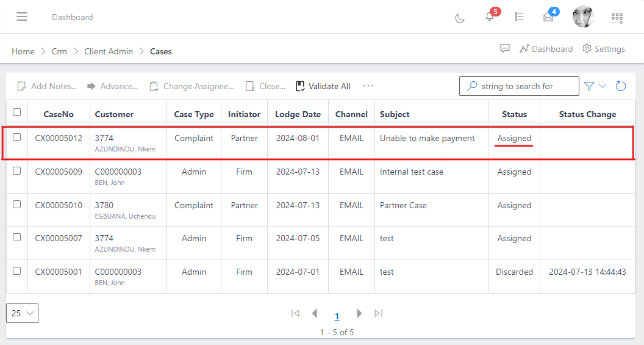Tick the checkbox for case CX00005001

17,271
